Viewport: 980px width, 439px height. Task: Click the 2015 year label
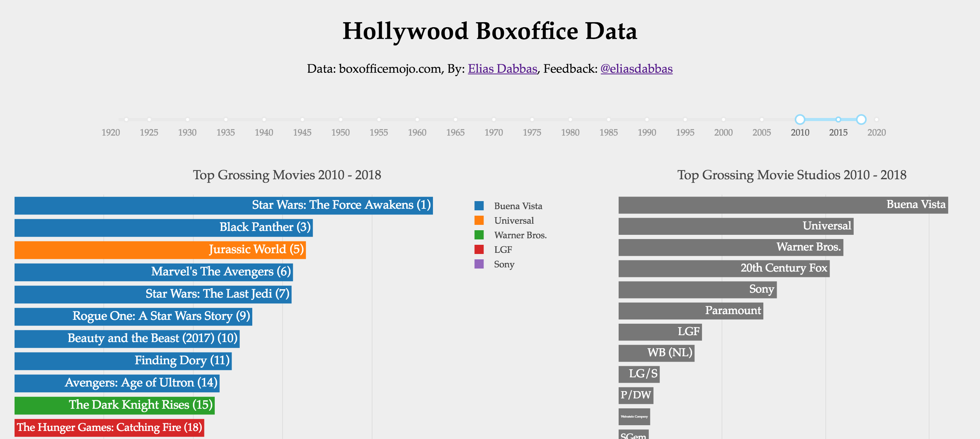click(838, 133)
